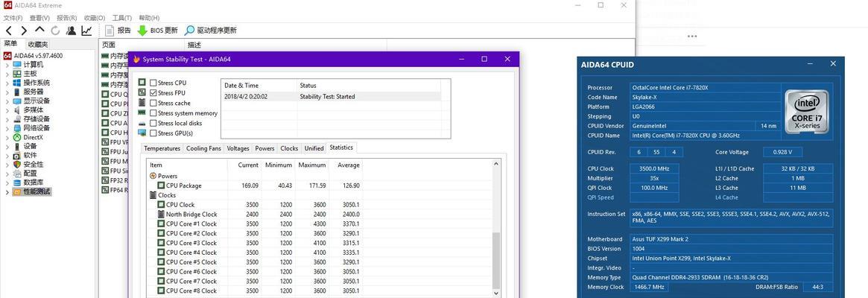
Task: Enable the Stress cache checkbox
Action: tap(153, 103)
